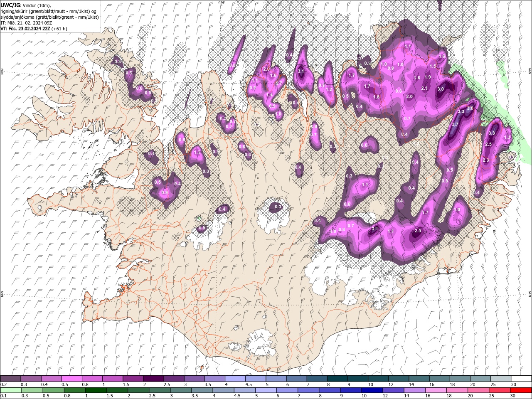
Task: Pick the white snow-scale swatch at 30
Action: click(521, 379)
